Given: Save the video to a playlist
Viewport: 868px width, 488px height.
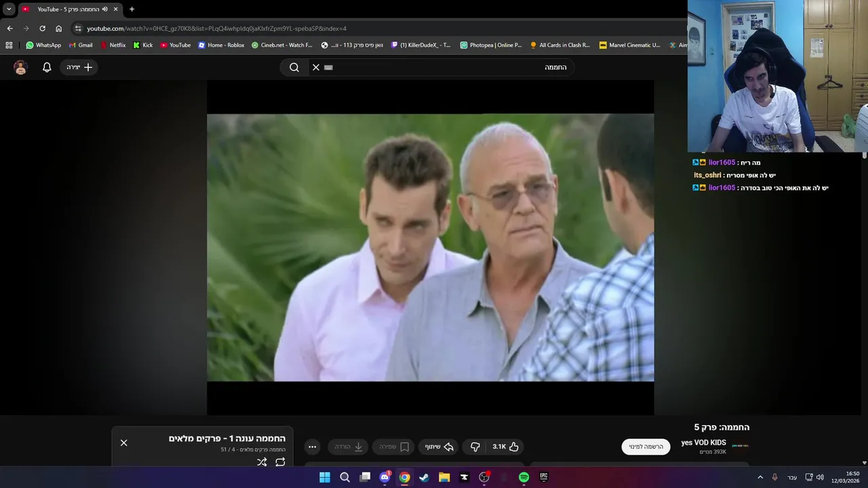Looking at the screenshot, I should [393, 447].
